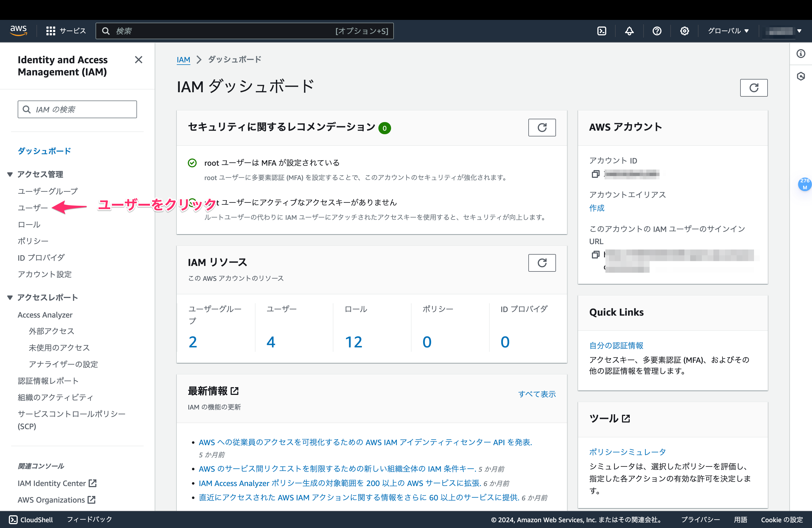Image resolution: width=812 pixels, height=528 pixels.
Task: Copy the IAM sign-in URL icon
Action: [596, 254]
